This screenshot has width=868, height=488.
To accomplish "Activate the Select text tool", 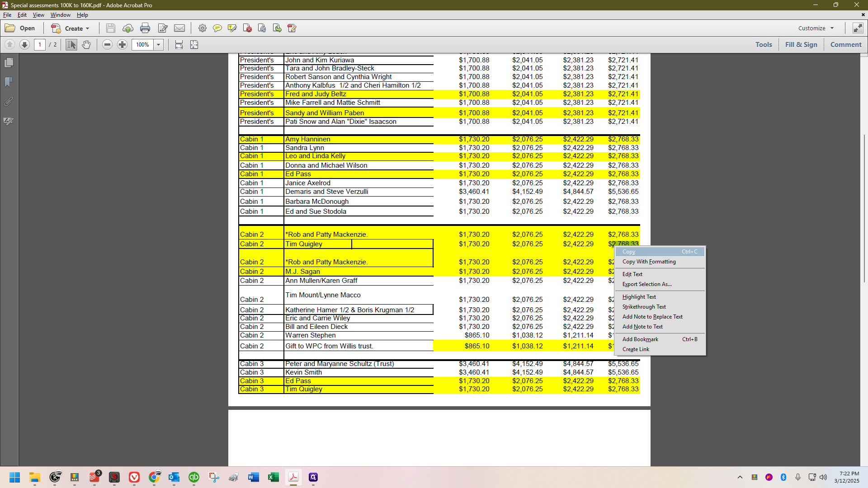I will (71, 44).
